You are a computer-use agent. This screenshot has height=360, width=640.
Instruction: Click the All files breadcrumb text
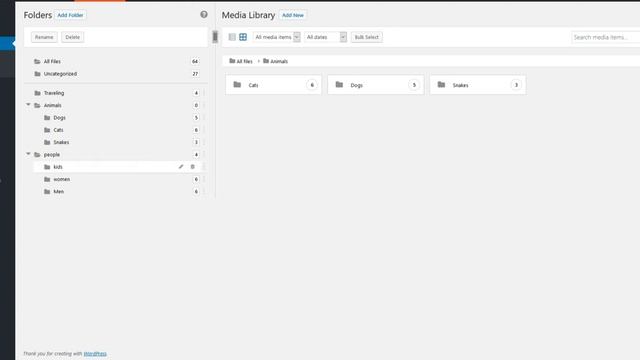pyautogui.click(x=244, y=61)
